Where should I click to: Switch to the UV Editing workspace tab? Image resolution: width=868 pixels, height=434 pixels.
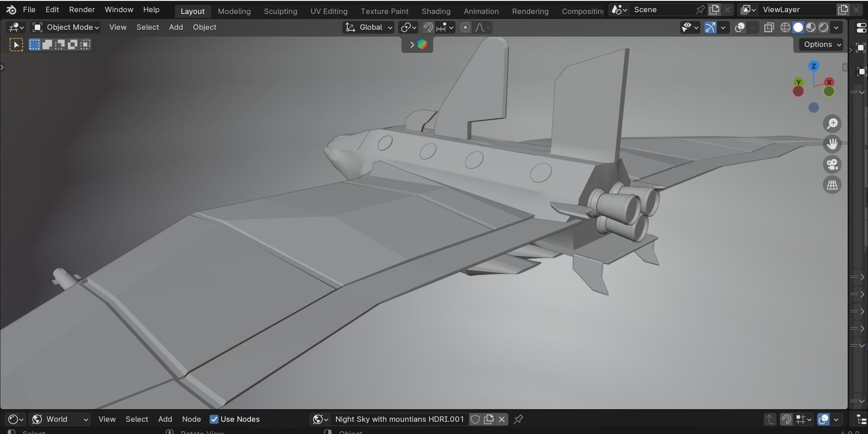(x=329, y=11)
